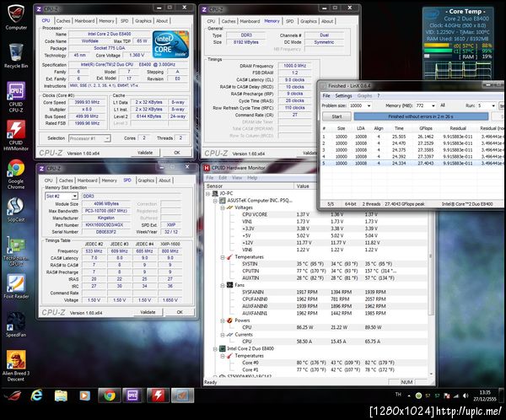
Task: Click the GFlops column header in LinX
Action: click(x=425, y=128)
